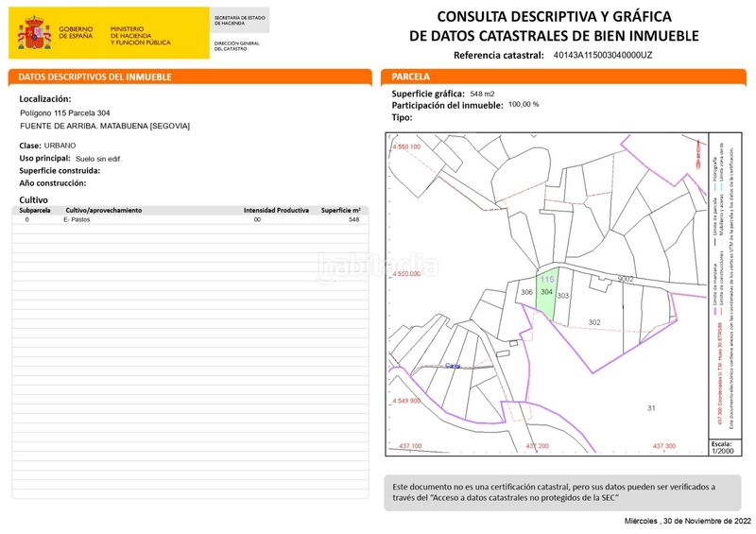Click the Spanish coat of arms emblem

point(34,33)
